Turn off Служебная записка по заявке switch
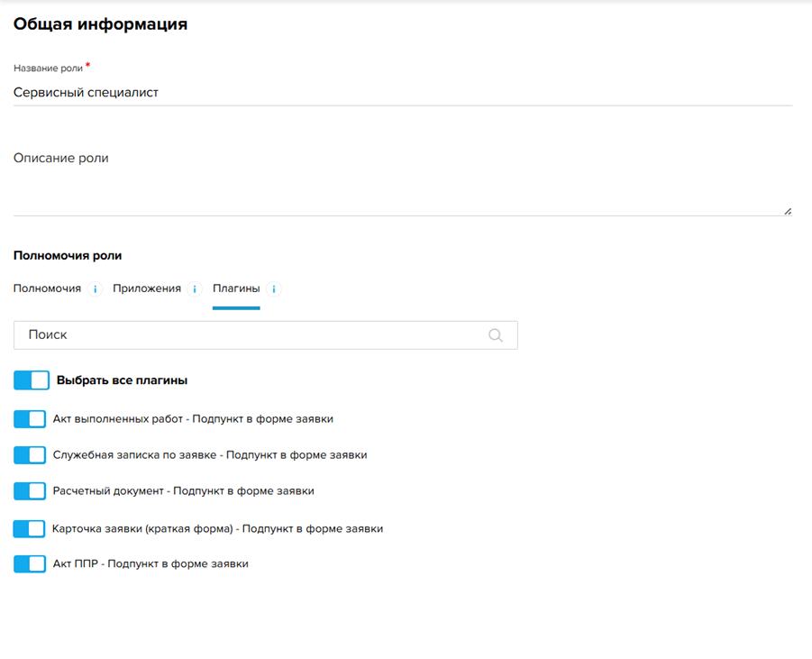This screenshot has width=812, height=659. [x=30, y=455]
